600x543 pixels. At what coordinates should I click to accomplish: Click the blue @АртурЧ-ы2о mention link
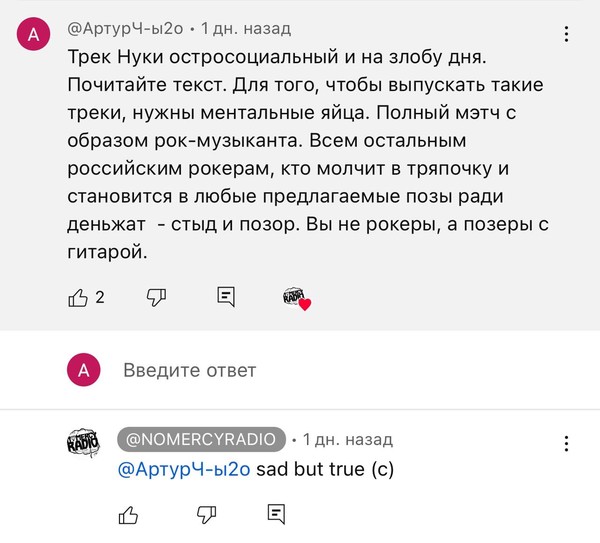click(x=184, y=469)
